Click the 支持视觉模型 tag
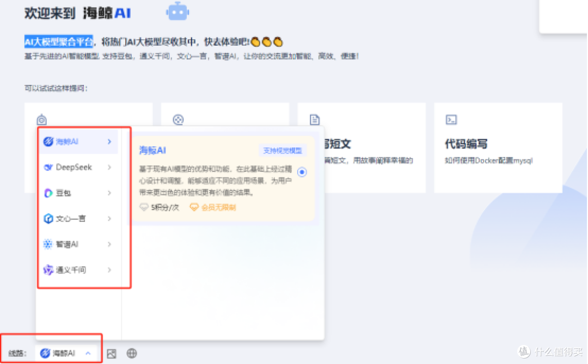This screenshot has width=588, height=364. pyautogui.click(x=283, y=150)
